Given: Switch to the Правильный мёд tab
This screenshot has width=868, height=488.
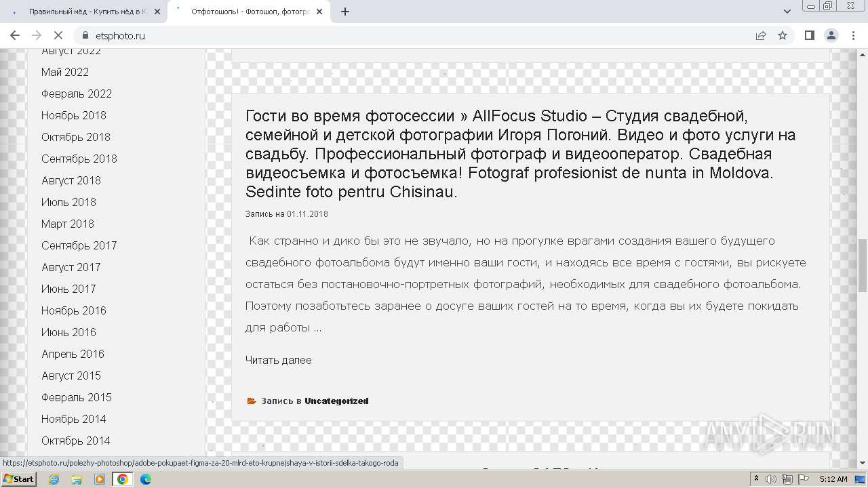Looking at the screenshot, I should pyautogui.click(x=83, y=12).
